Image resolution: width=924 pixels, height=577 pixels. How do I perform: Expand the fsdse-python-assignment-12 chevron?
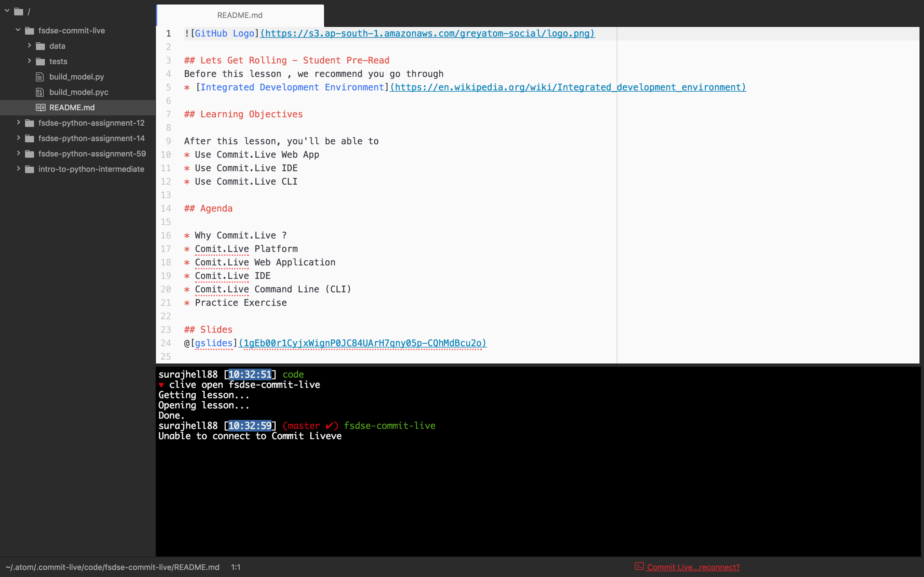18,122
